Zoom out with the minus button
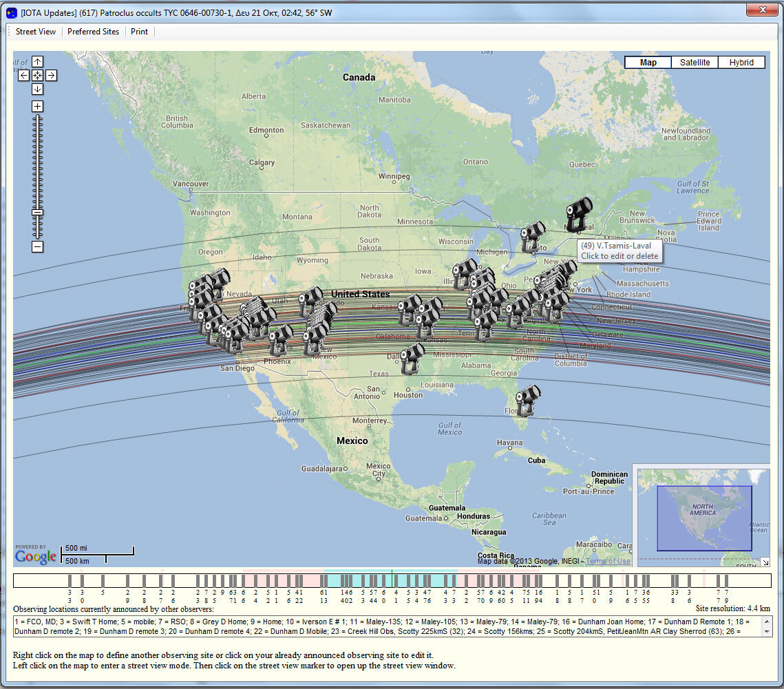784x689 pixels. point(37,246)
